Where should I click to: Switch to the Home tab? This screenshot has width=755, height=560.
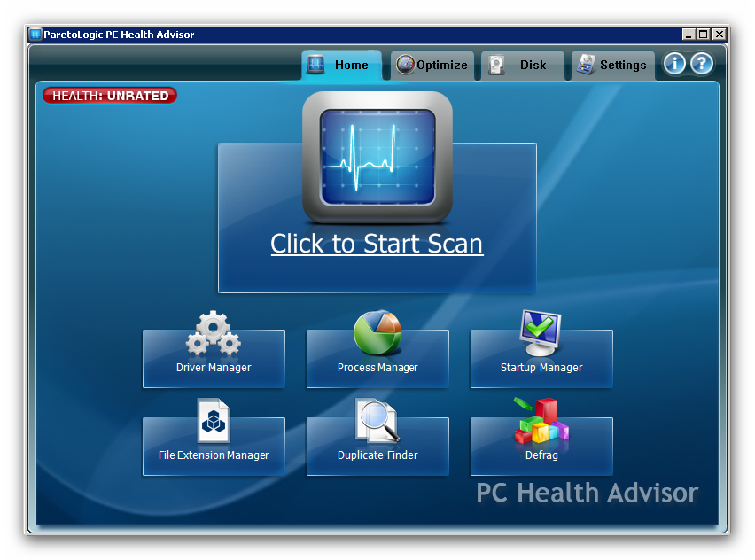tap(342, 65)
